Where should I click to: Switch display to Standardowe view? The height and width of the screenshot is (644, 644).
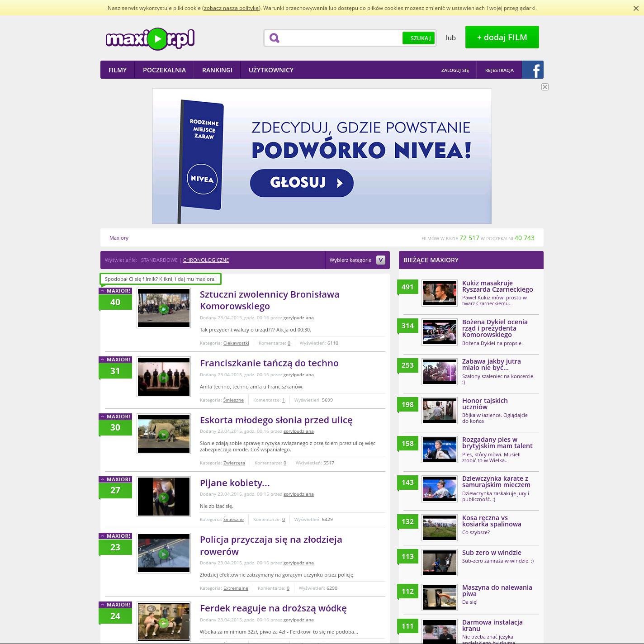click(159, 260)
